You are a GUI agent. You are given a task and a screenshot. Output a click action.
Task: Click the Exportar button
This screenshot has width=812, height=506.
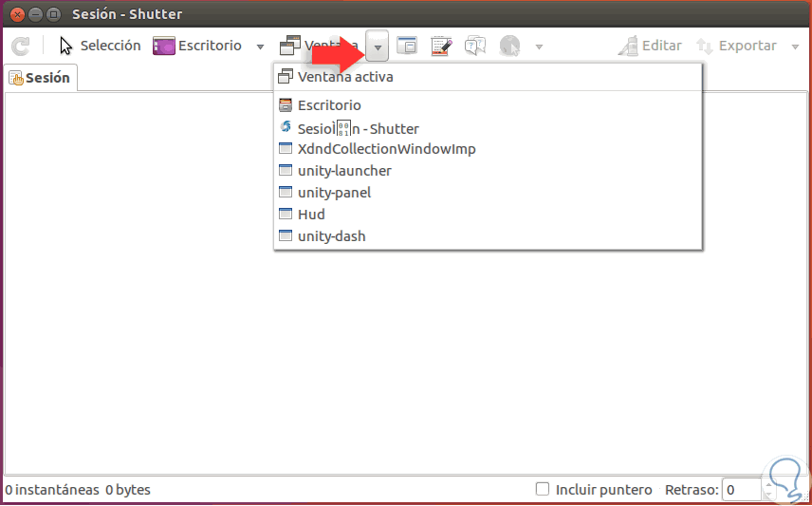(736, 46)
